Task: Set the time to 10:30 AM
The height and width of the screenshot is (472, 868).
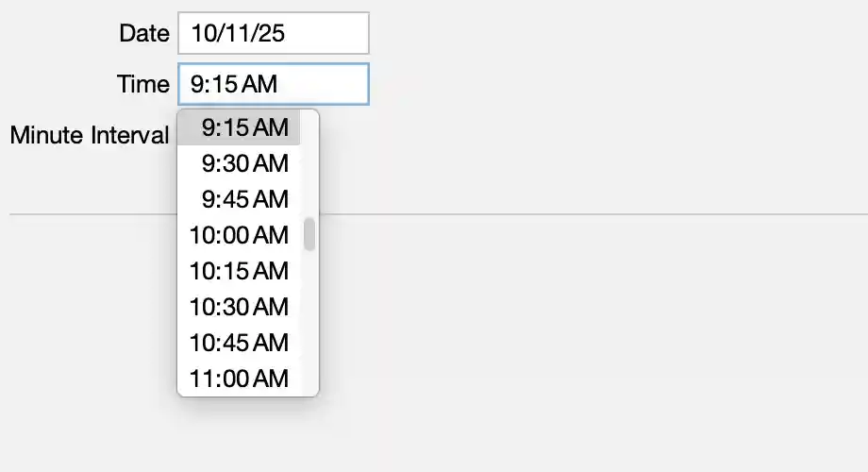Action: pyautogui.click(x=239, y=307)
